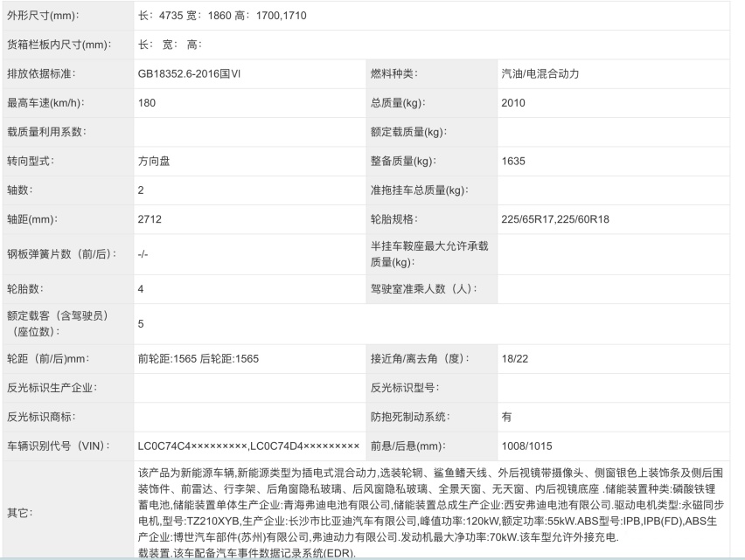Click the 额定载质量(kg) label
Viewport: 745px width, 560px height.
click(x=408, y=132)
